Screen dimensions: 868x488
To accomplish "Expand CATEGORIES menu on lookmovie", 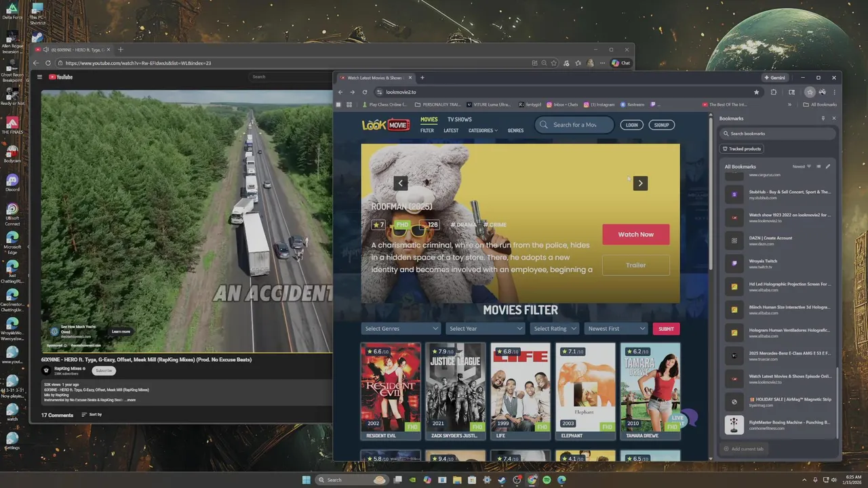I will pos(483,131).
